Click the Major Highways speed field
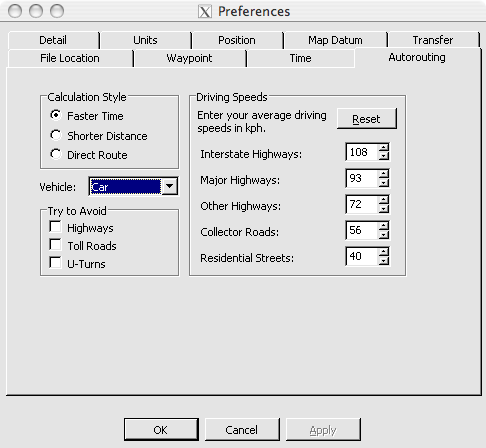The image size is (486, 448). pyautogui.click(x=362, y=178)
